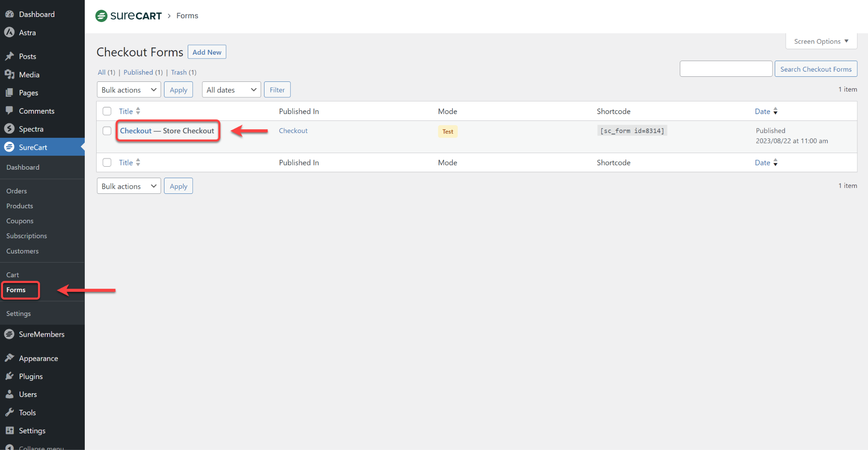This screenshot has width=868, height=450.
Task: Open the Pages icon in sidebar
Action: tap(10, 92)
